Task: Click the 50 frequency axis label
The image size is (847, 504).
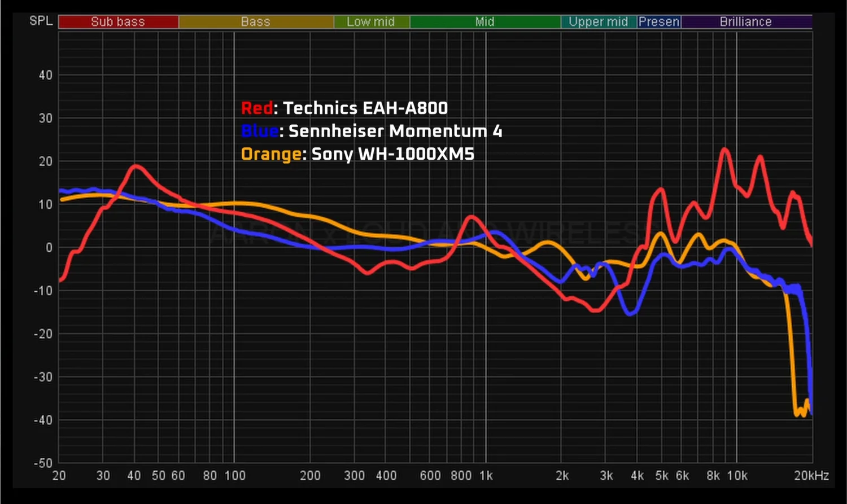Action: pos(159,476)
